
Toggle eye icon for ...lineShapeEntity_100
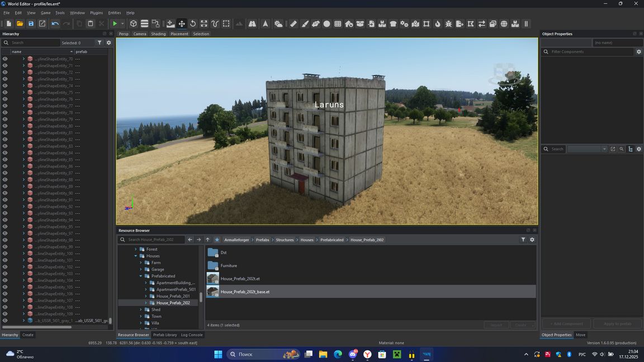coord(5,254)
